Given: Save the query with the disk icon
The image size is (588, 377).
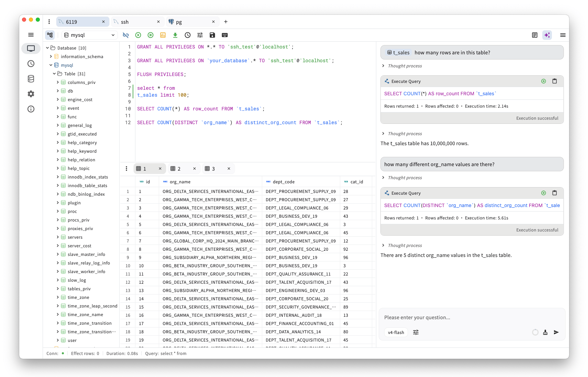Looking at the screenshot, I should [x=212, y=35].
